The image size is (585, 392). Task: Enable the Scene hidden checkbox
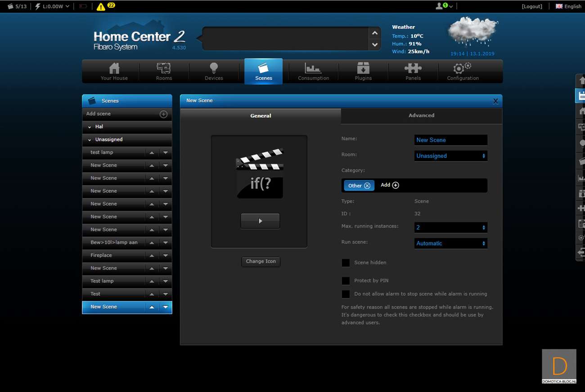[x=346, y=263]
